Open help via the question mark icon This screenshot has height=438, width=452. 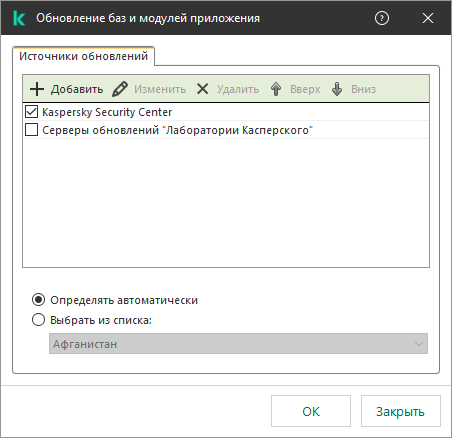click(x=382, y=18)
